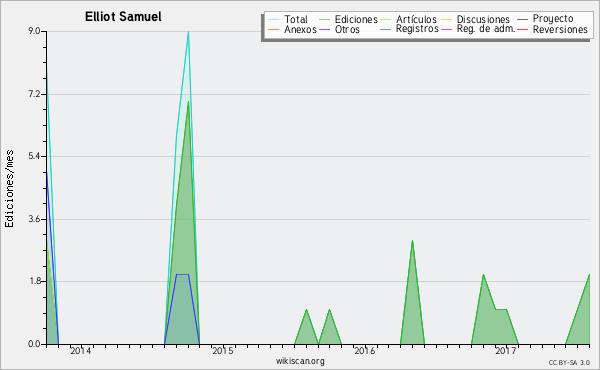This screenshot has width=600, height=370.
Task: Click the 1.8 y-axis value
Action: [34, 281]
